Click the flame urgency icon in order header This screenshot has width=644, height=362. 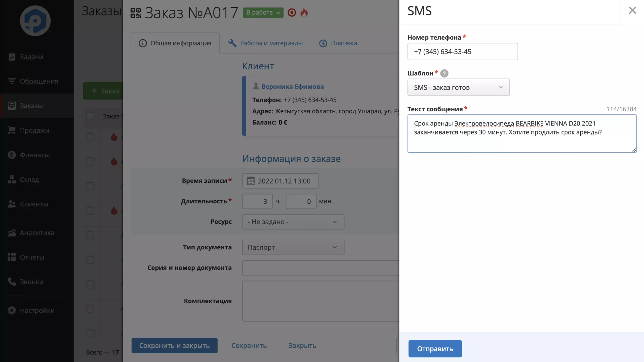(304, 13)
